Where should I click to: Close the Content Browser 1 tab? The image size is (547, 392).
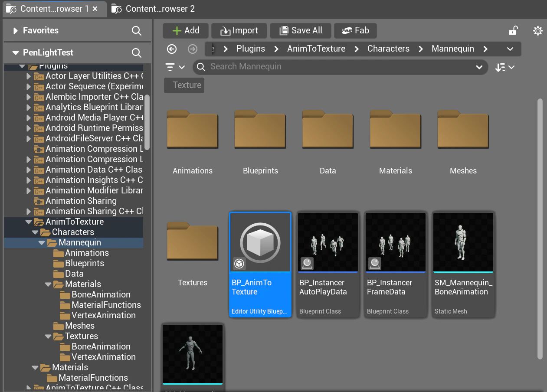pos(95,9)
